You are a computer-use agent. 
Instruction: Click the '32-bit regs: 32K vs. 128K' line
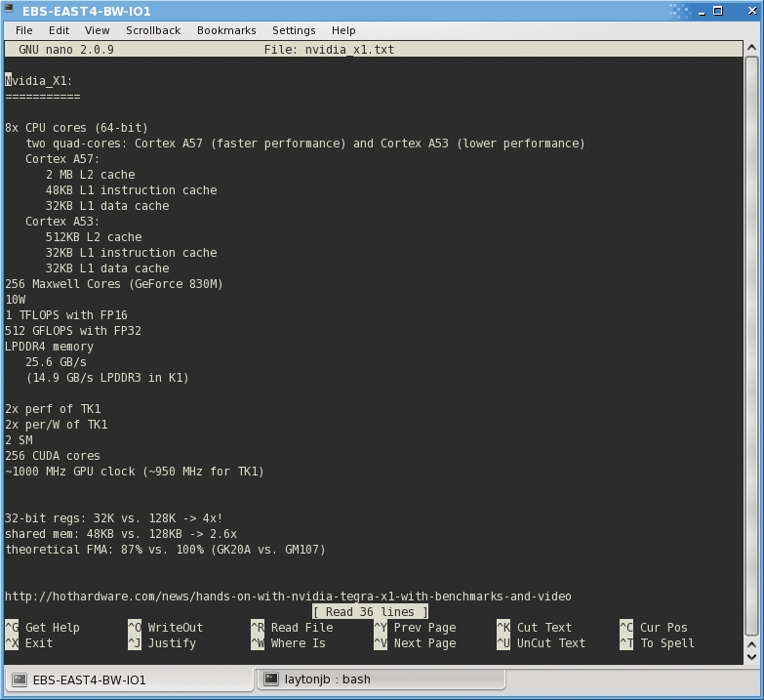[113, 518]
